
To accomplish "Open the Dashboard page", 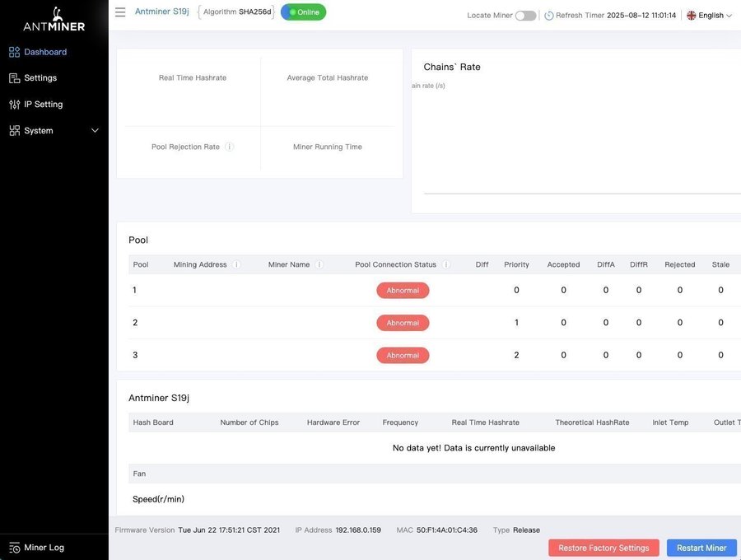I will tap(45, 52).
